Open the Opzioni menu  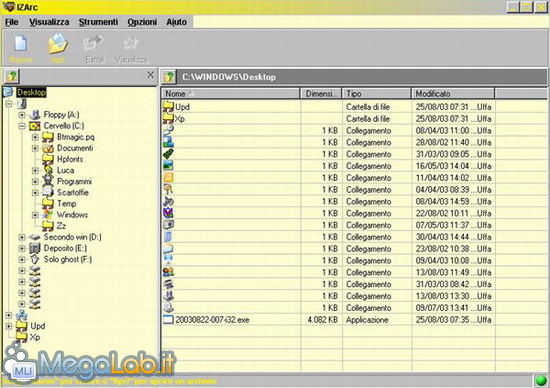pos(142,22)
